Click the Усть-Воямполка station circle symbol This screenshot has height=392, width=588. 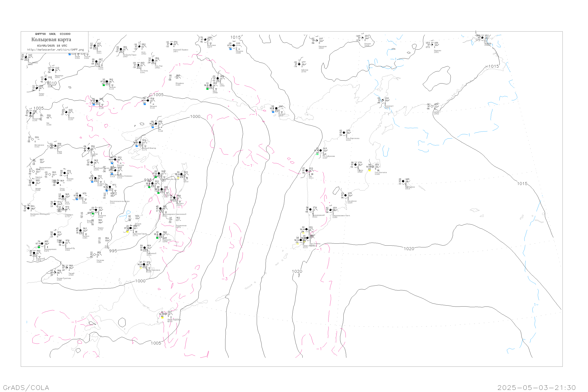click(344, 133)
